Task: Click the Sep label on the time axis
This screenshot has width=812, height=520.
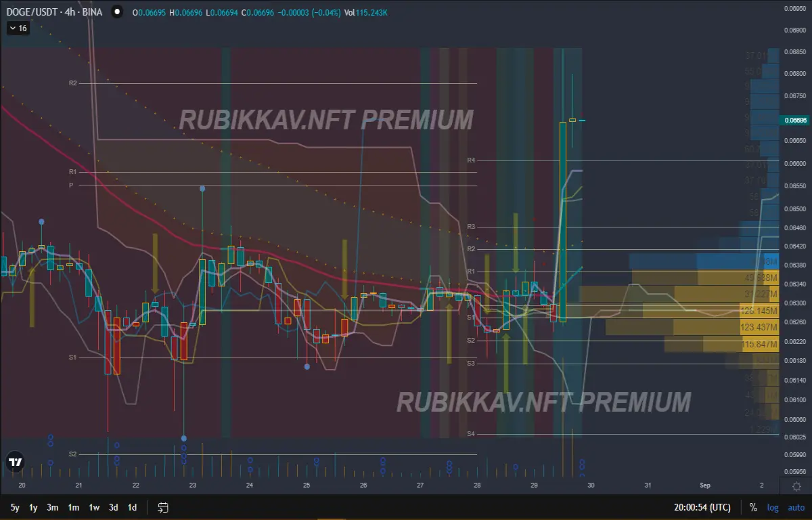Action: [704, 485]
